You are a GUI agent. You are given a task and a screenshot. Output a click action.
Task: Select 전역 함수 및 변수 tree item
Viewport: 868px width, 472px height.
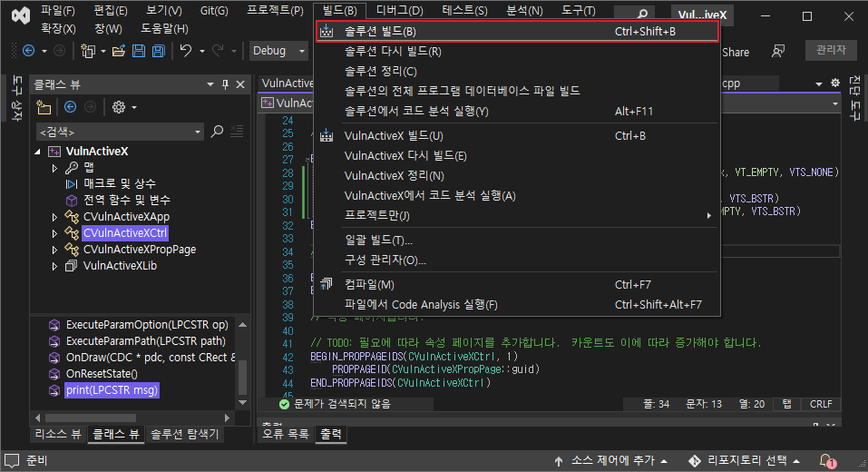coord(127,200)
